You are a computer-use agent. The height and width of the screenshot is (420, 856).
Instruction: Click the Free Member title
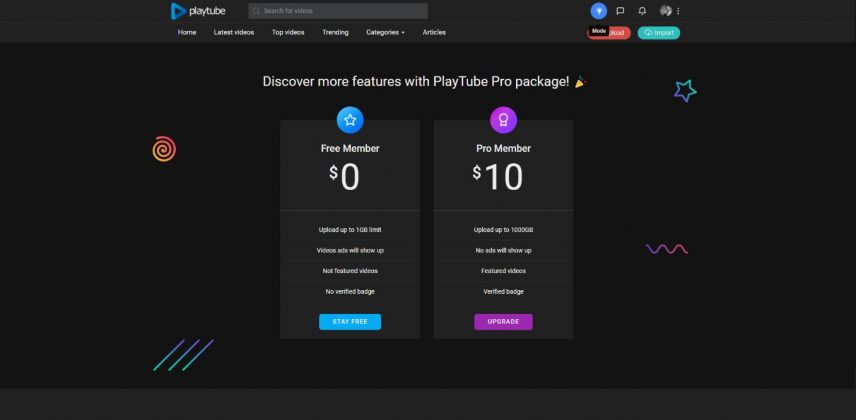coord(350,149)
